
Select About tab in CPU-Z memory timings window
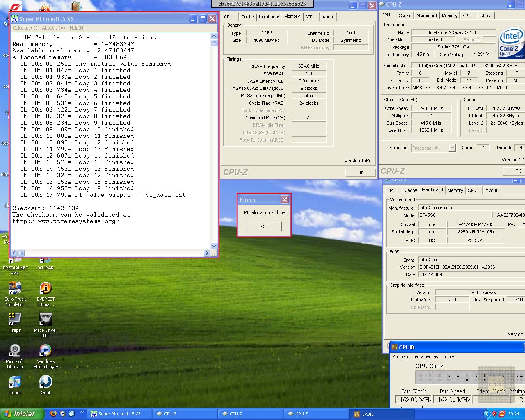point(328,17)
